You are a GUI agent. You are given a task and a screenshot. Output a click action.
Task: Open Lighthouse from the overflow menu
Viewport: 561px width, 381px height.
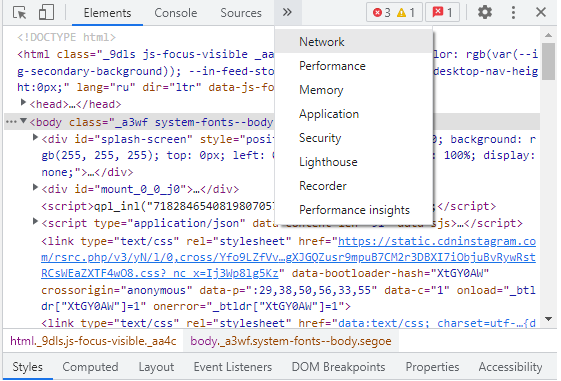(354, 162)
